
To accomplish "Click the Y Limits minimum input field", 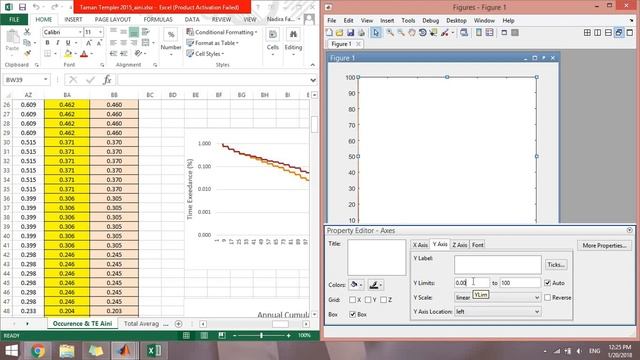I will [471, 283].
